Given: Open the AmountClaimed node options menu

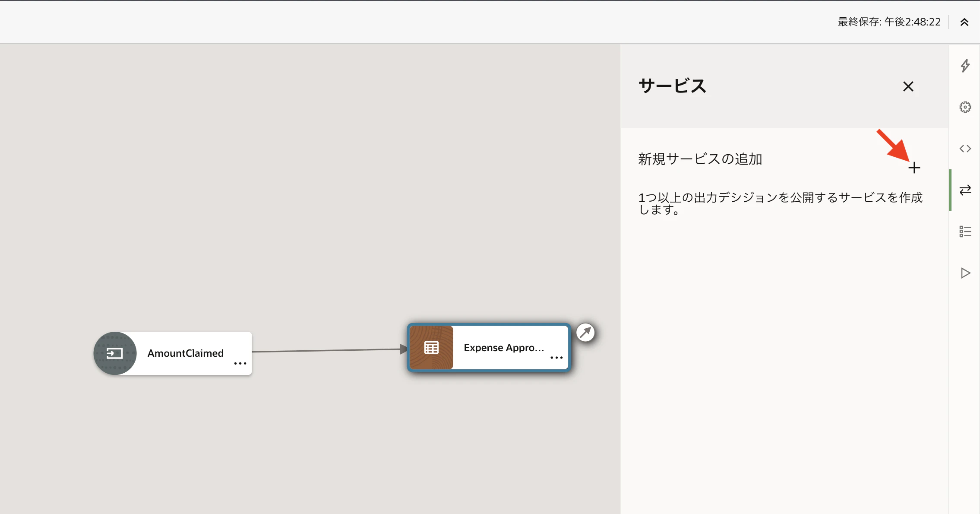Looking at the screenshot, I should 240,363.
